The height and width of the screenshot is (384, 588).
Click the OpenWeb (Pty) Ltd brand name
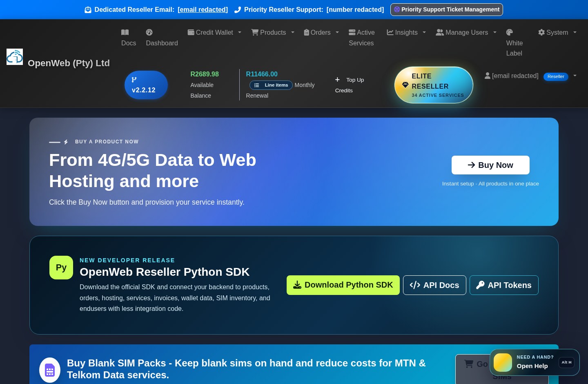[x=69, y=63]
